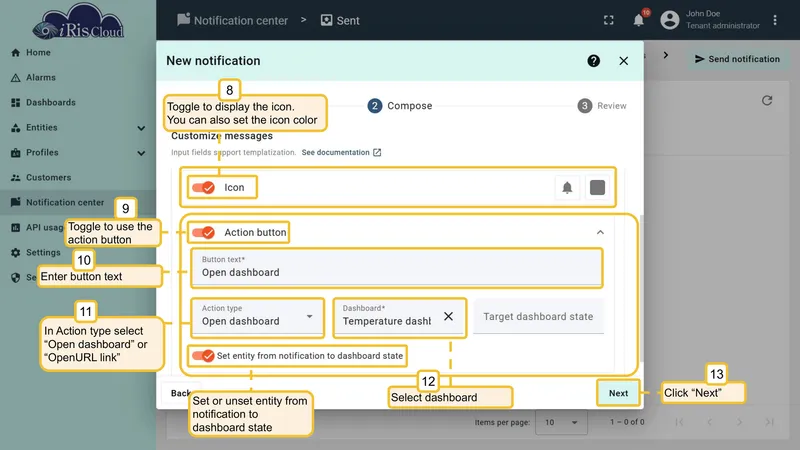
Task: Toggle the Icon display switch
Action: pyautogui.click(x=204, y=187)
